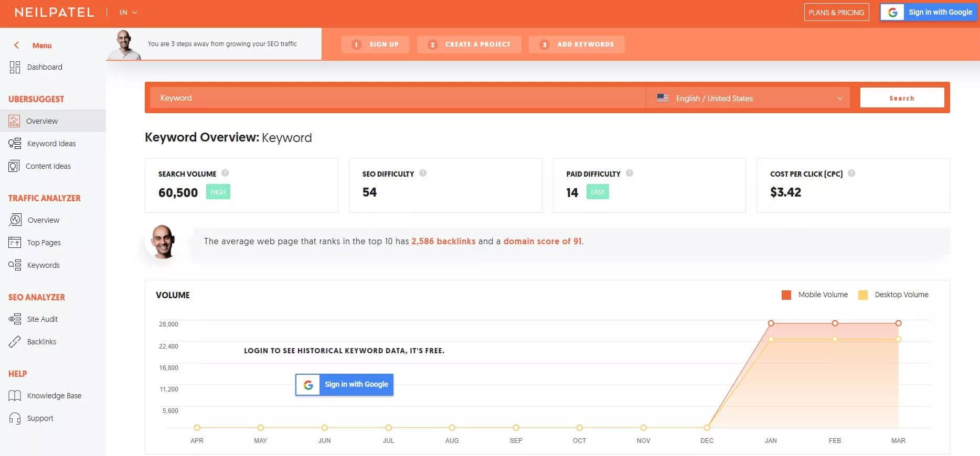Click Neil Patel avatar beside backlinks message
This screenshot has height=456, width=980.
coord(163,242)
